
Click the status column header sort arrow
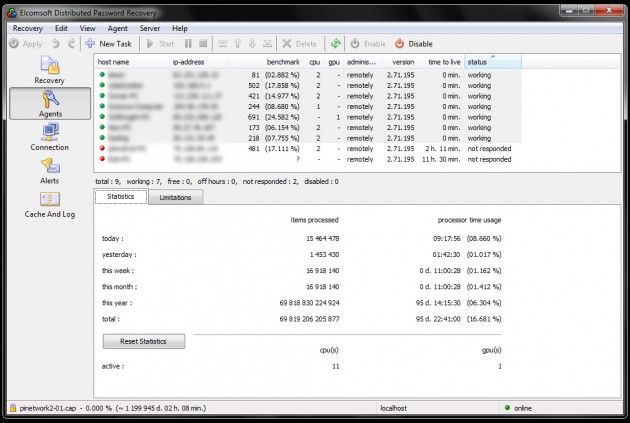(x=493, y=57)
